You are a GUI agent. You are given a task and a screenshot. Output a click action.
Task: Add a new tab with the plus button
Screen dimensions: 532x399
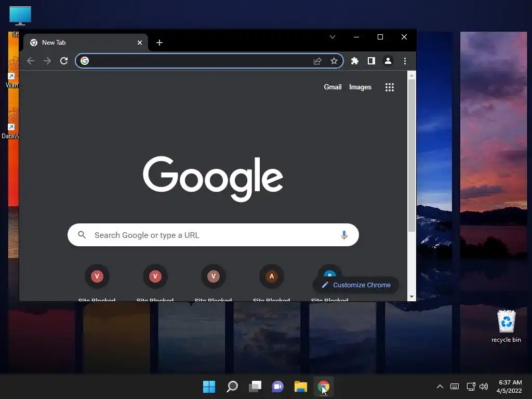click(x=159, y=43)
